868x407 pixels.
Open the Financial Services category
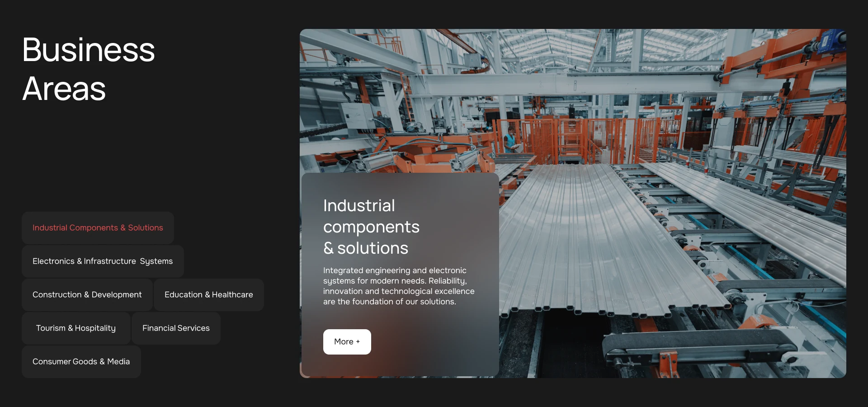[x=176, y=328]
